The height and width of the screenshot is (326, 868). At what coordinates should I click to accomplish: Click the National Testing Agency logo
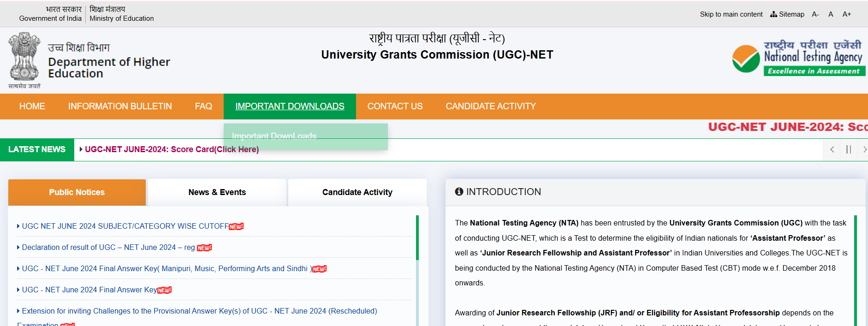coord(798,59)
